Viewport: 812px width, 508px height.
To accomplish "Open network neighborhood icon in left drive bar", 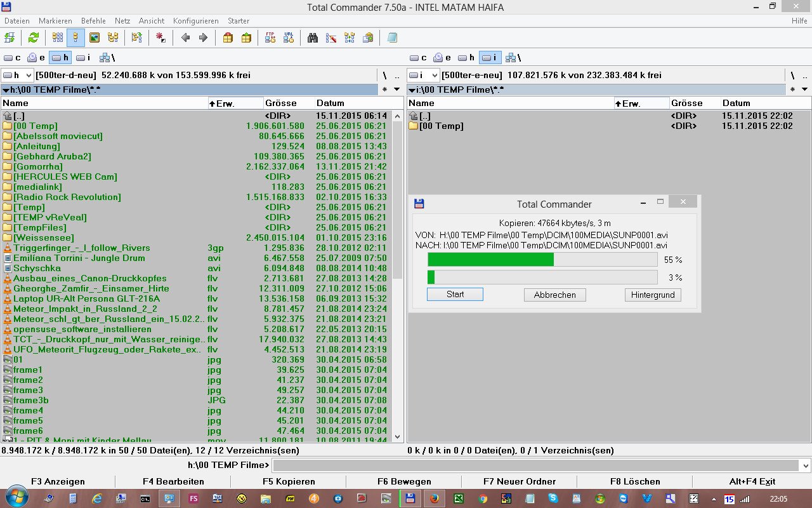I will pyautogui.click(x=107, y=58).
